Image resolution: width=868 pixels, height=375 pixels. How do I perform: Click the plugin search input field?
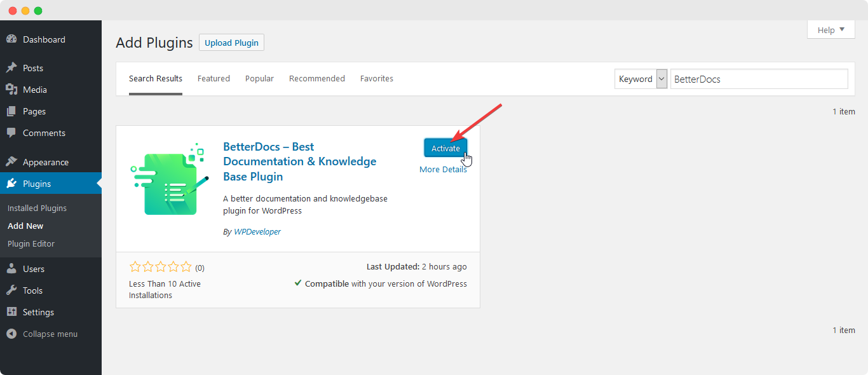759,79
